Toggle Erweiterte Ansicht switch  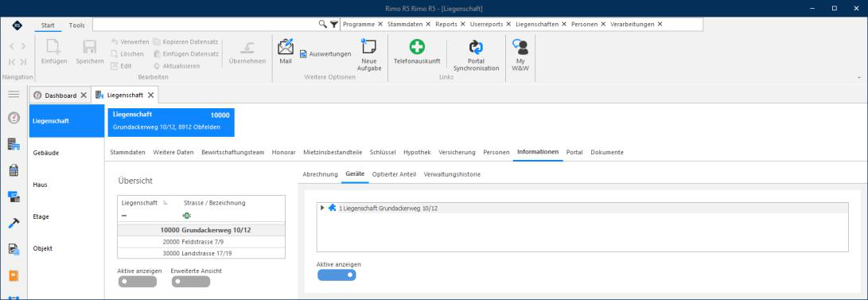click(190, 282)
